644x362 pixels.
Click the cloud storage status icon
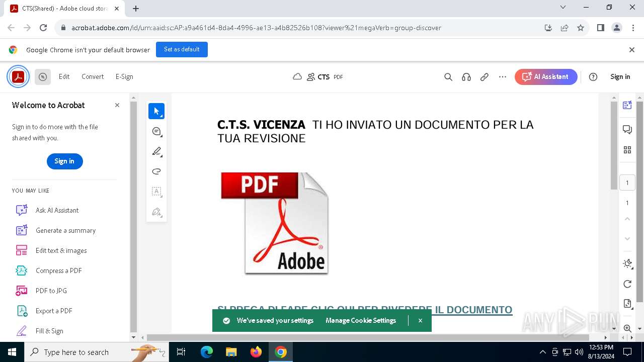(x=297, y=77)
